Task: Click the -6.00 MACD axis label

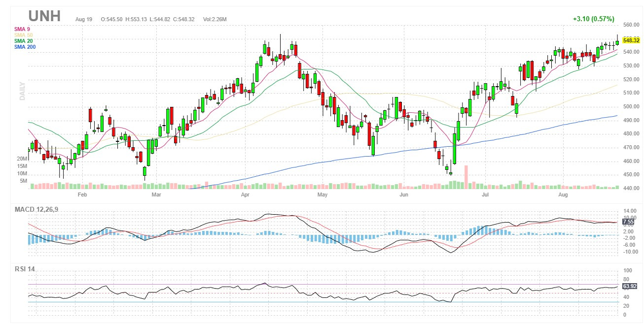Action: 630,245
